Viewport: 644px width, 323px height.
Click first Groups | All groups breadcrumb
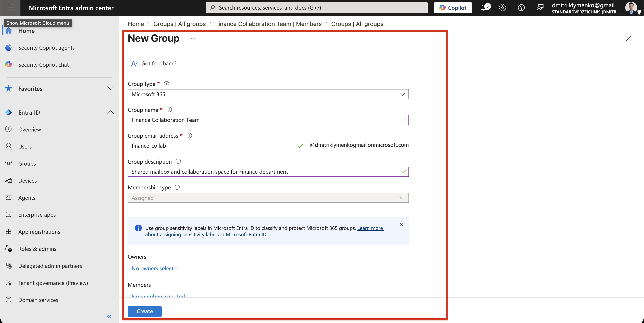(x=180, y=24)
